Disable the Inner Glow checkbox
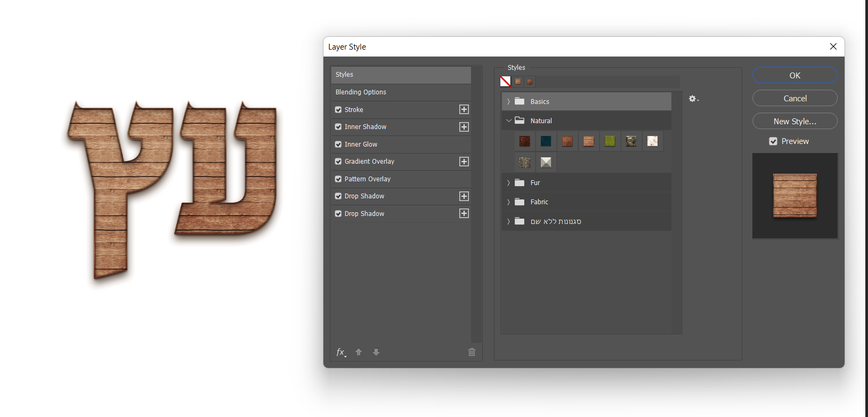Screen dimensions: 868x417 pyautogui.click(x=338, y=145)
